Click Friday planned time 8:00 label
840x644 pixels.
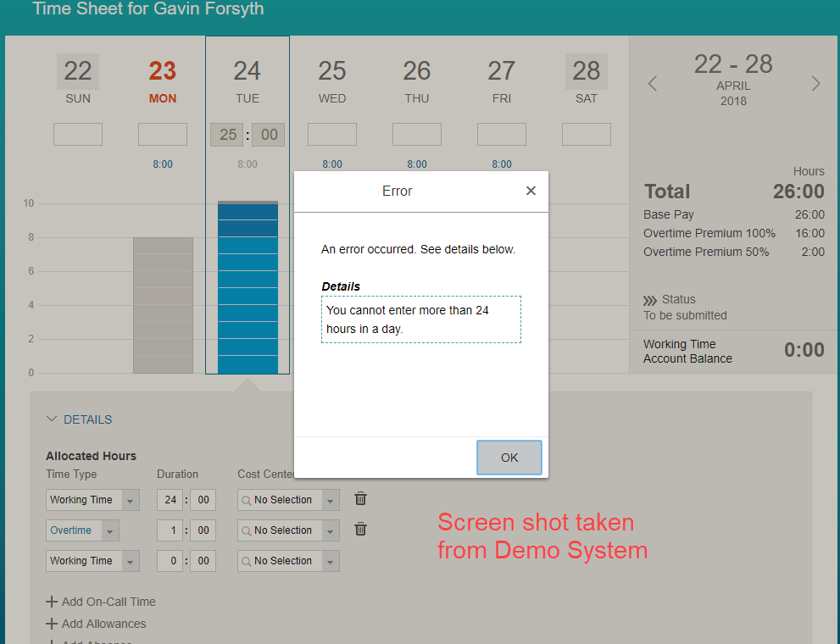(x=502, y=164)
